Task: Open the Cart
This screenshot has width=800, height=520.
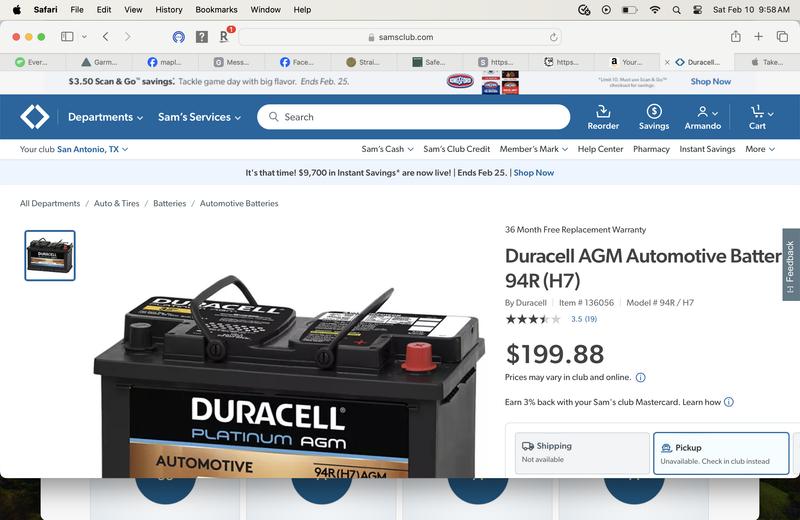Action: [759, 117]
